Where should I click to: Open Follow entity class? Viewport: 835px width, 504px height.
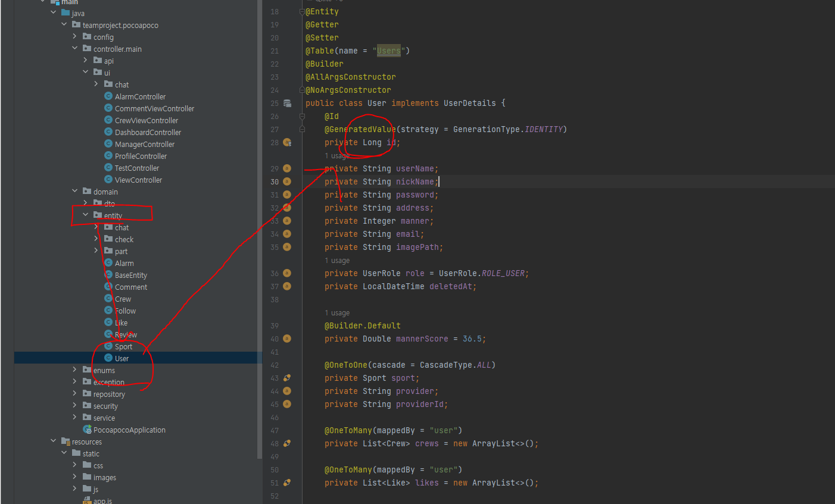pos(125,311)
